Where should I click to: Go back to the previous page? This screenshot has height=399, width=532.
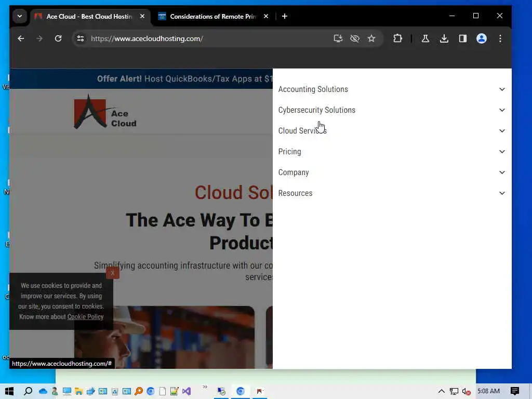tap(21, 38)
